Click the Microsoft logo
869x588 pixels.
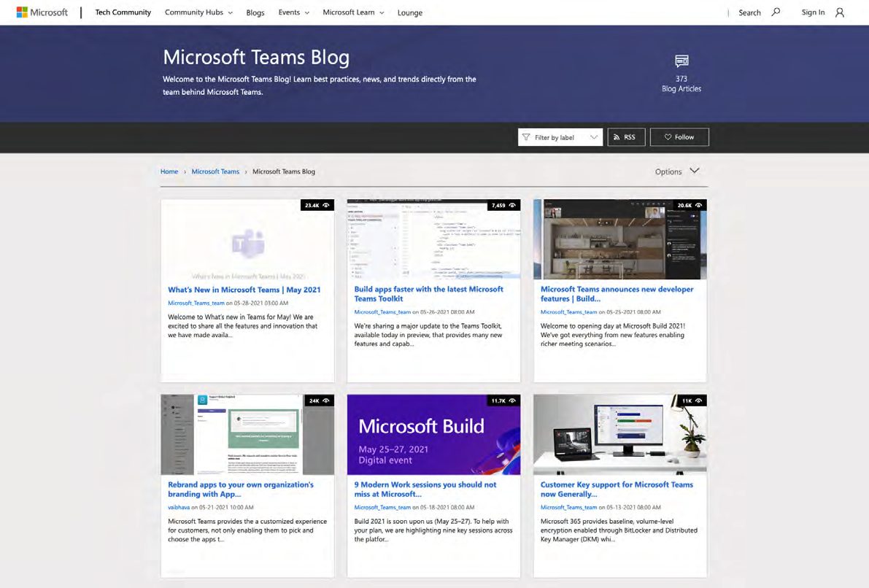coord(42,12)
